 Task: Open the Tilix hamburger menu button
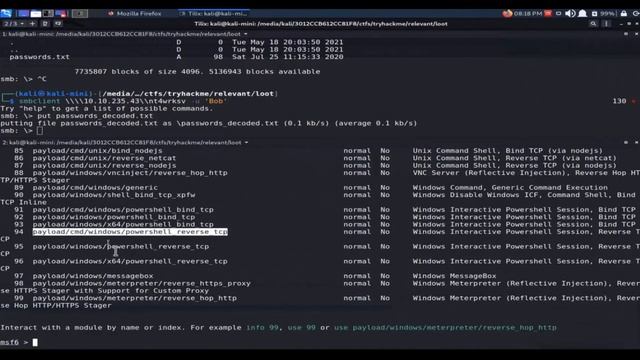click(x=607, y=24)
